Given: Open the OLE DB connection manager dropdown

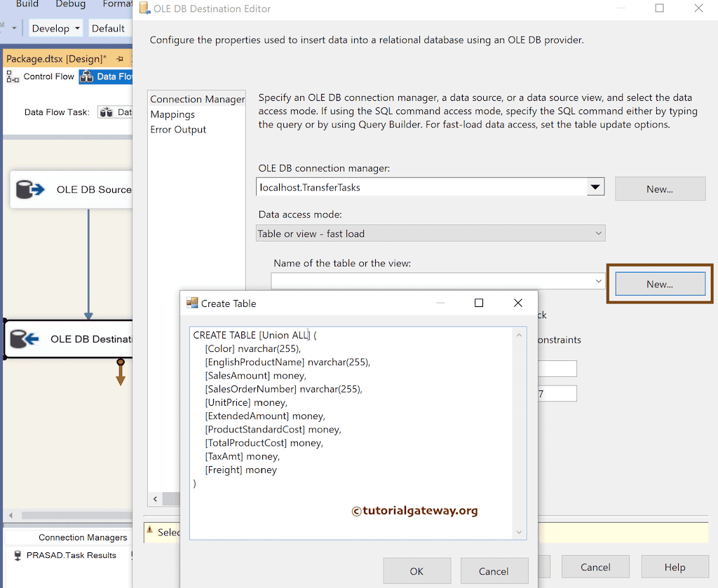Looking at the screenshot, I should pos(595,186).
